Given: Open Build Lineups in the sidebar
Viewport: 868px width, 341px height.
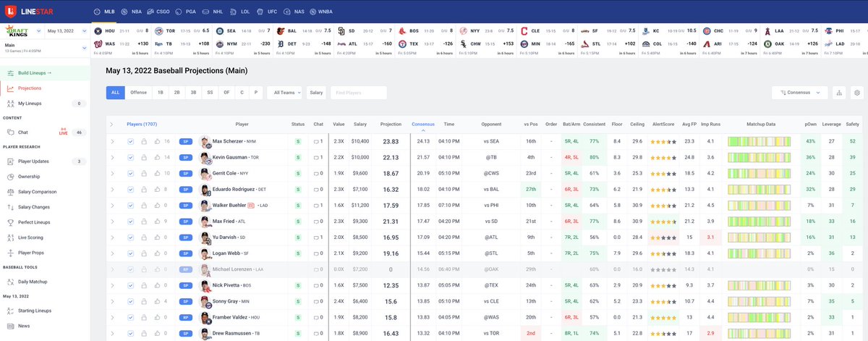Looking at the screenshot, I should point(45,74).
